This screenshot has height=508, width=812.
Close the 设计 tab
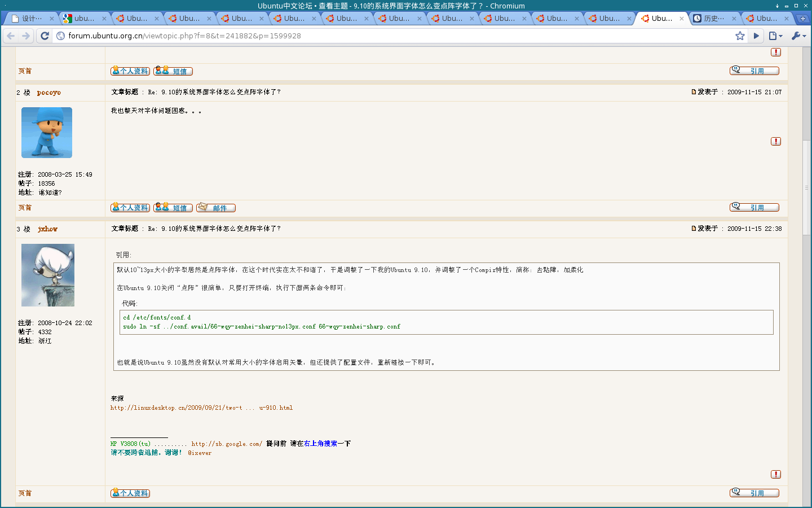52,19
